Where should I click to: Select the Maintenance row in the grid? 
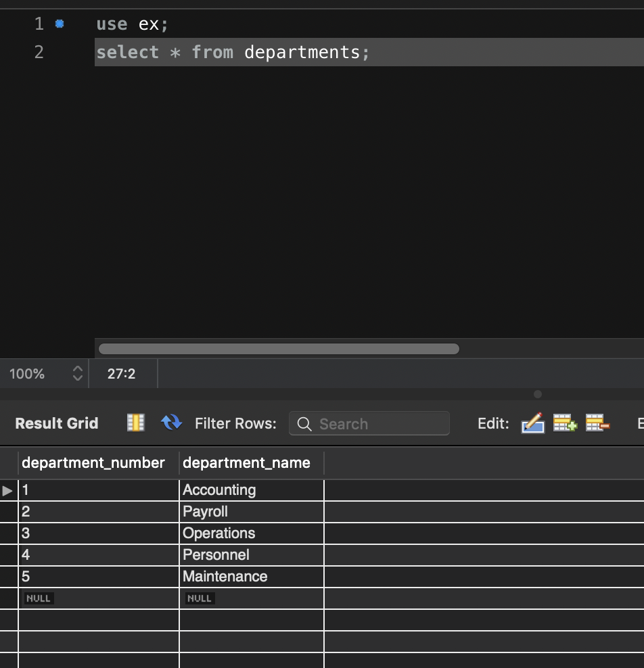(225, 576)
